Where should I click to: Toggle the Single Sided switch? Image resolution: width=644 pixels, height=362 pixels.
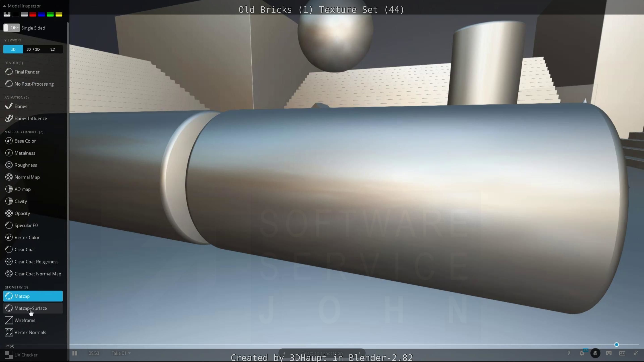(11, 28)
